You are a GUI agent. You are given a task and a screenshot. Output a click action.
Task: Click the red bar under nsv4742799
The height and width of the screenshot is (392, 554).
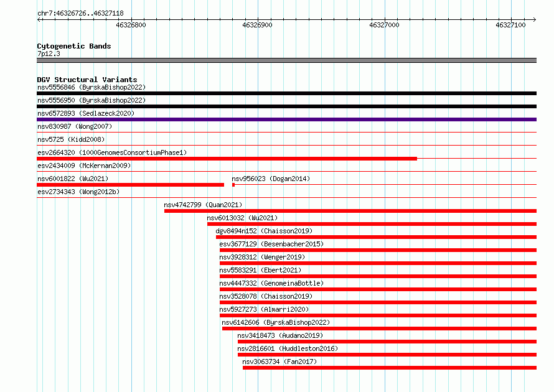(x=350, y=211)
